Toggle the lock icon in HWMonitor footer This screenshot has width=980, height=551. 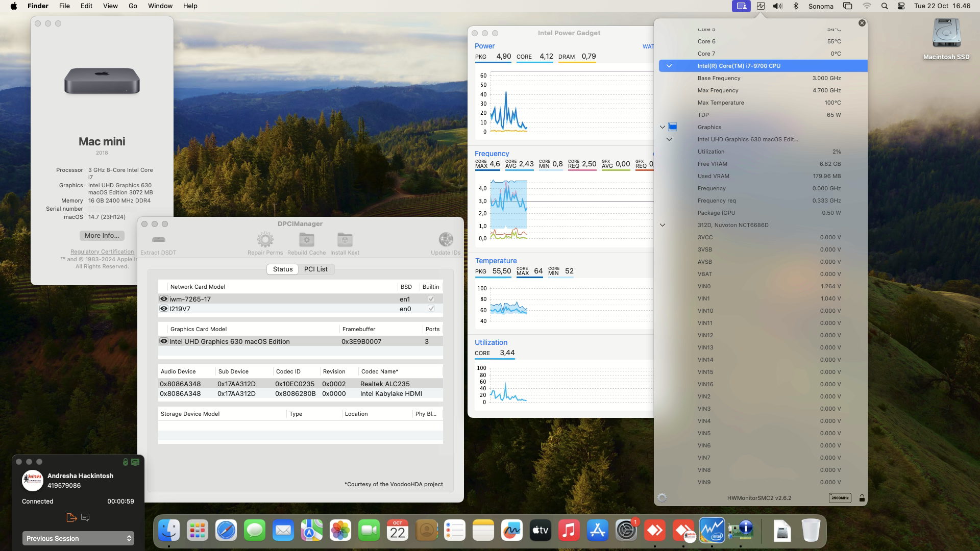click(862, 498)
